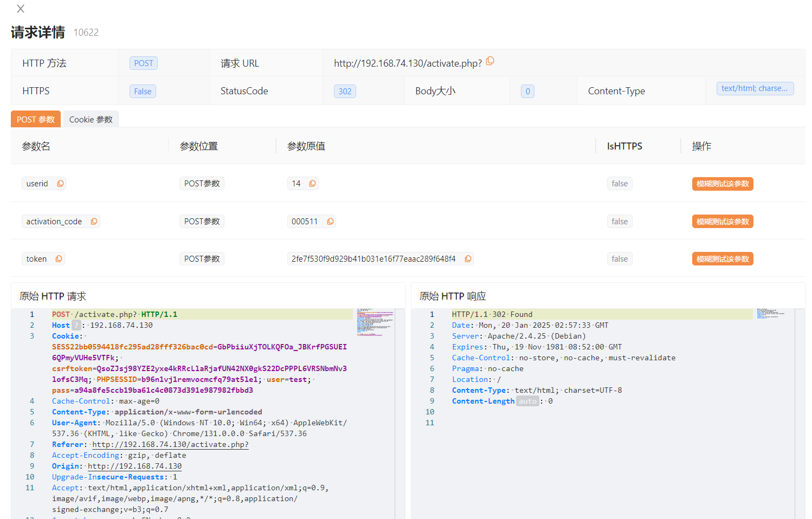The height and width of the screenshot is (519, 812).
Task: Copy the activation_code parameter name
Action: coord(94,222)
